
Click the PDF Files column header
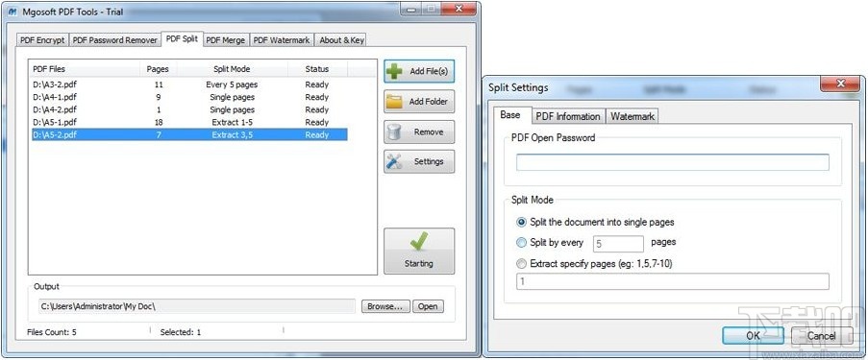click(85, 69)
